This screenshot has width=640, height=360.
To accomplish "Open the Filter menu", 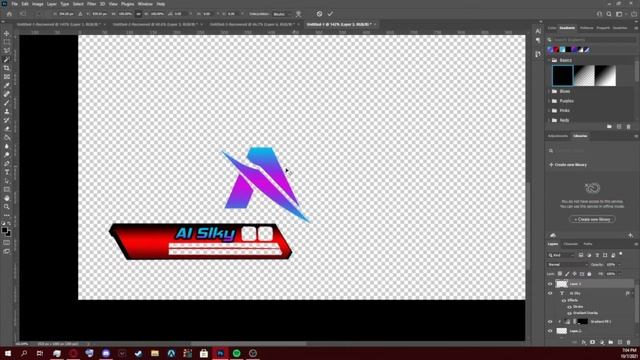I will click(91, 4).
